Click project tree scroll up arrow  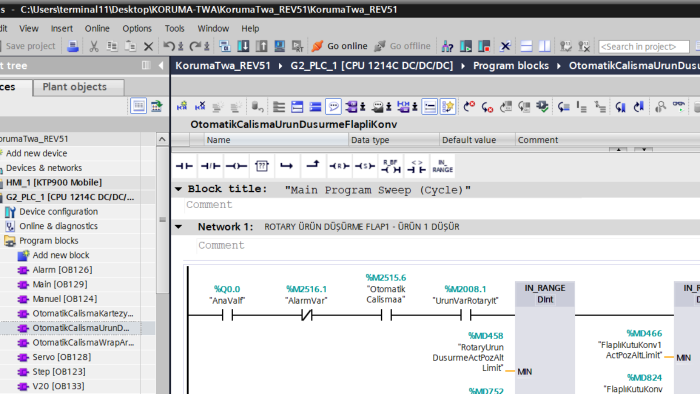point(162,139)
